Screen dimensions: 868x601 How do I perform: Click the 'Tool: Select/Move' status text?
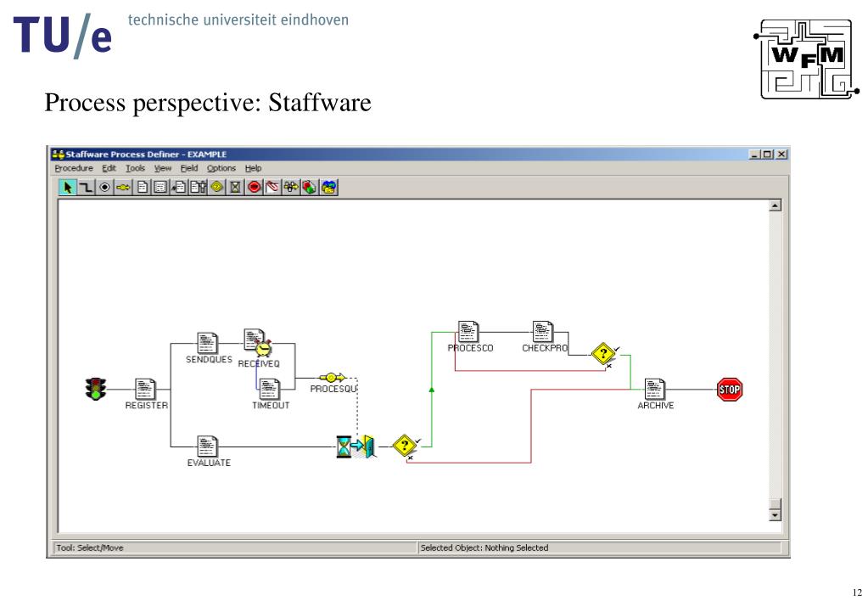[90, 548]
